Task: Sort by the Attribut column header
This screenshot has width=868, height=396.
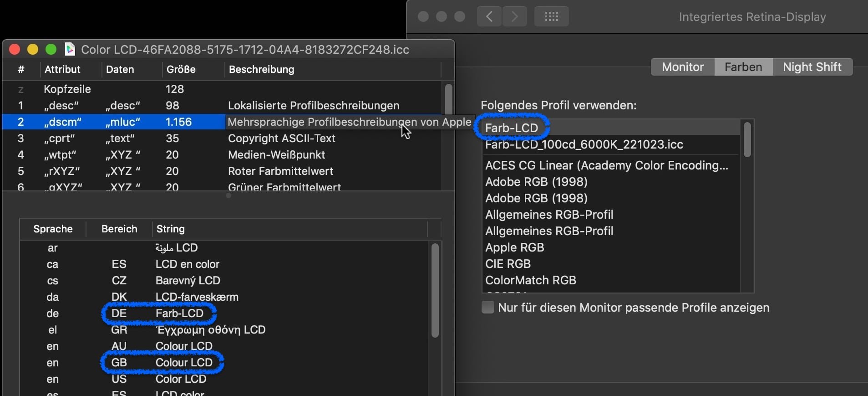Action: coord(71,69)
